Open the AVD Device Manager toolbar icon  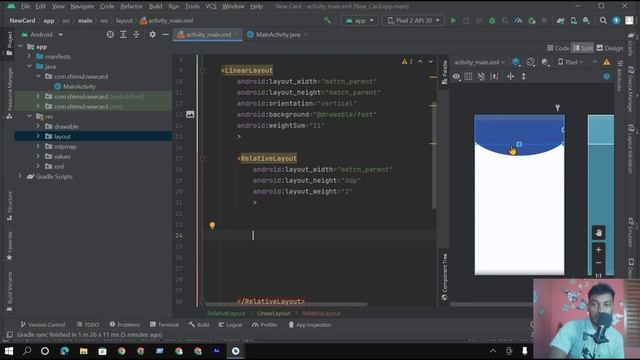(573, 20)
